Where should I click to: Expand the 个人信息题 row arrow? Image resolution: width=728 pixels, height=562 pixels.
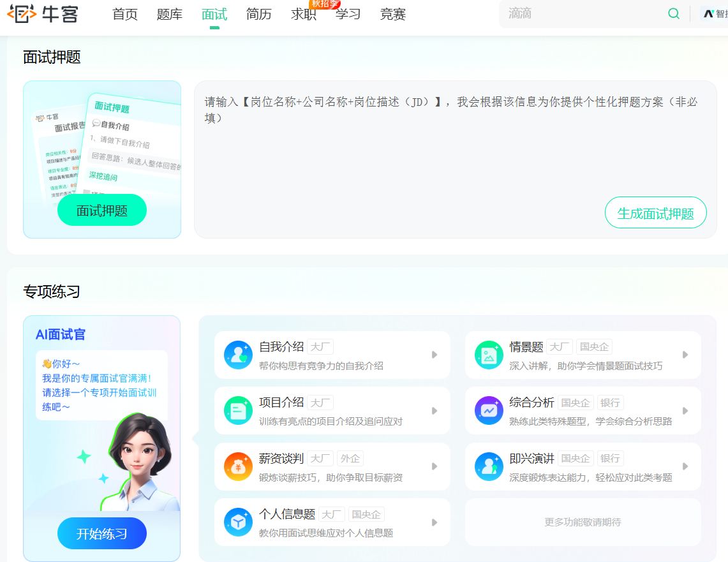tap(435, 522)
